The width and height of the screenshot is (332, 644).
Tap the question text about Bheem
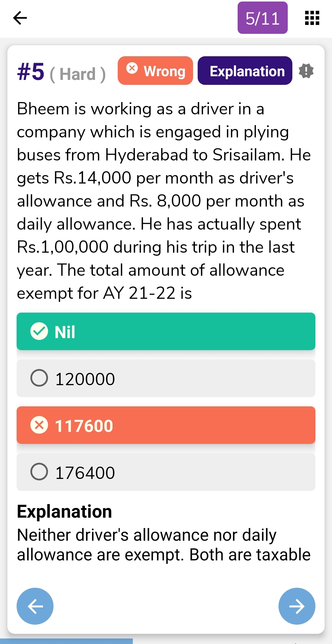coord(163,201)
